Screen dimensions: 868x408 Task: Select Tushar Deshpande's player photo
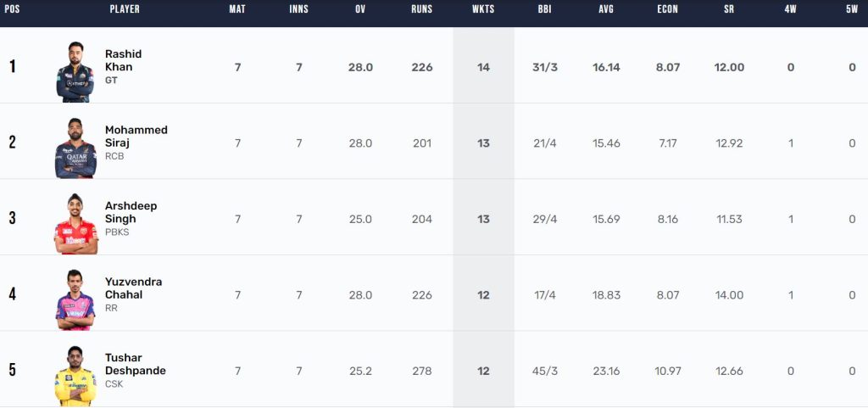(75, 376)
